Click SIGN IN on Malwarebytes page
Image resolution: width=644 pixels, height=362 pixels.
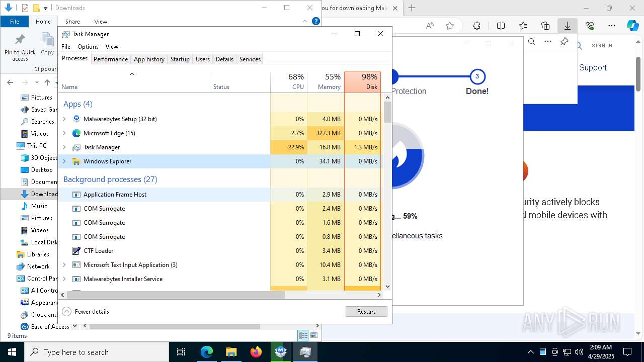[x=602, y=45]
